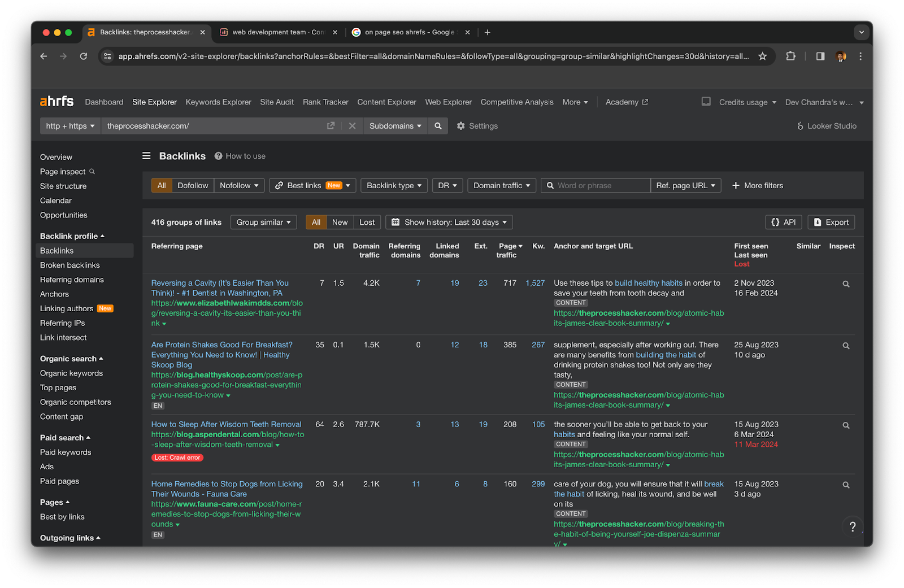The image size is (904, 588).
Task: Open the Dashboard menu item
Action: [104, 102]
